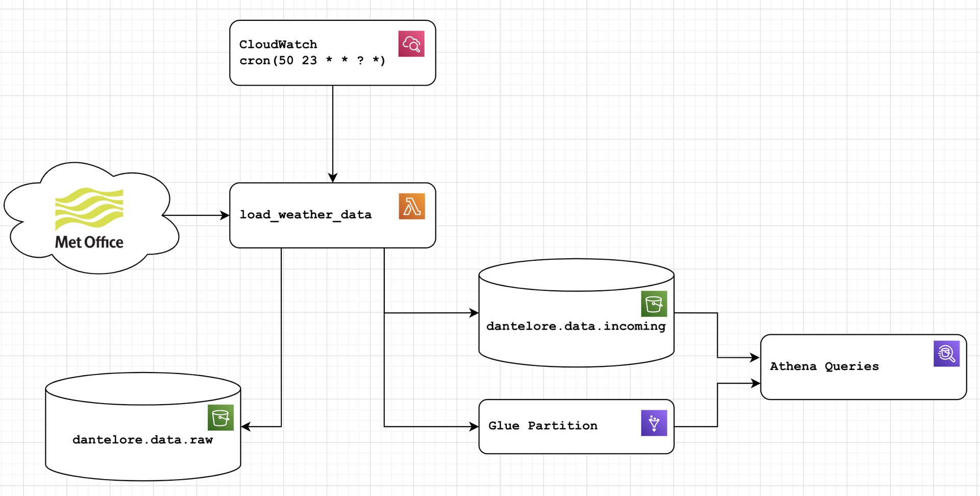Click the "Glue Partition" label
The height and width of the screenshot is (496, 980).
coord(543,426)
